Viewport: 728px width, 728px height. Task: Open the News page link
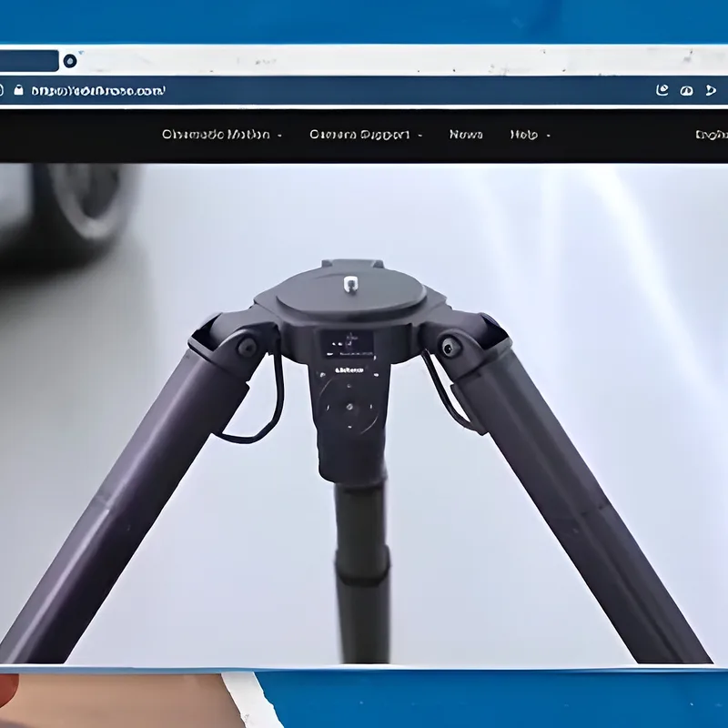466,135
